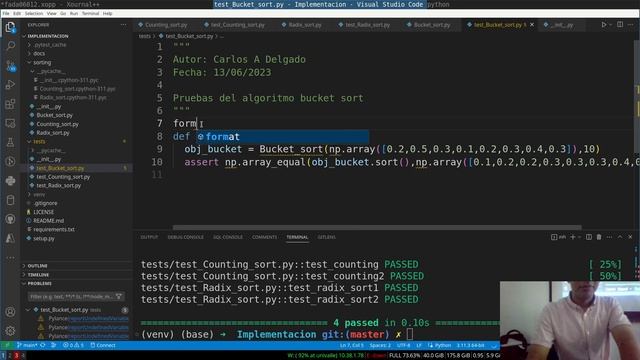This screenshot has height=360, width=640.
Task: Run the Python file with play button
Action: coord(604,25)
